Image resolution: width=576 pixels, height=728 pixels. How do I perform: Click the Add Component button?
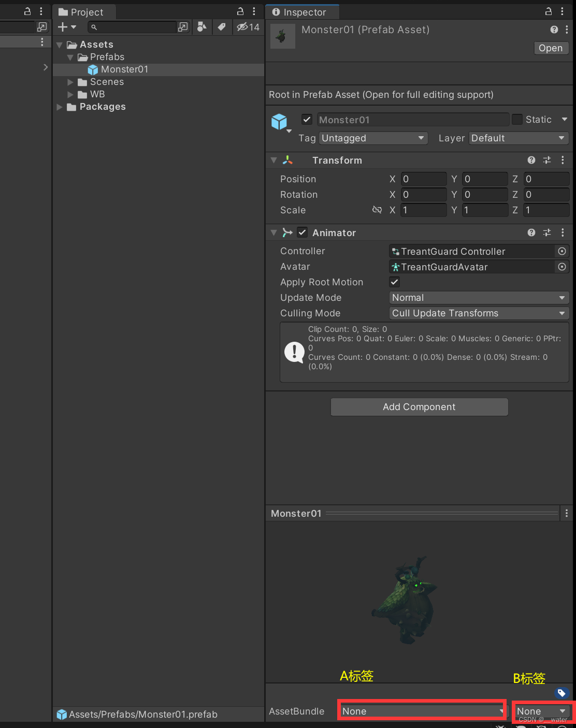[x=419, y=407]
